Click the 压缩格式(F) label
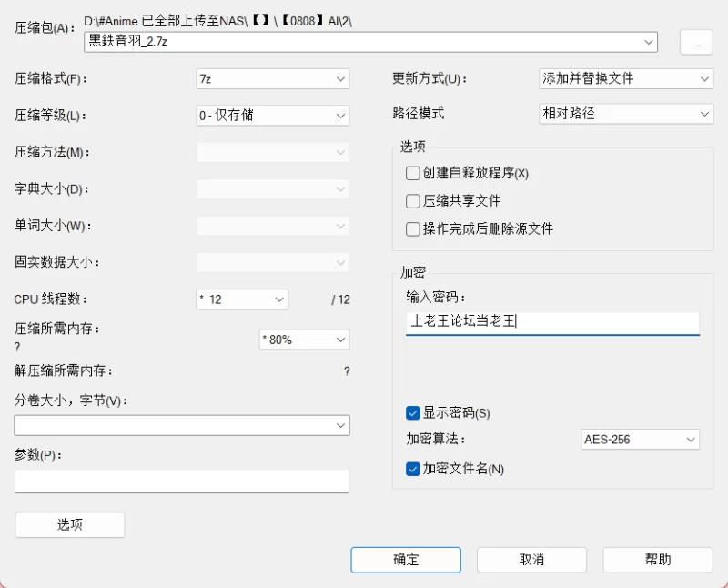This screenshot has width=728, height=588. [x=51, y=78]
